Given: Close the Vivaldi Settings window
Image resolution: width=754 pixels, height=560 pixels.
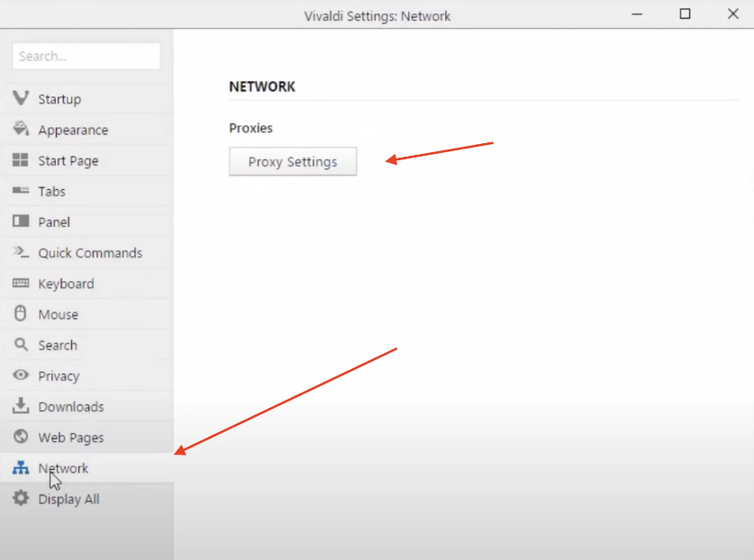Looking at the screenshot, I should pos(733,14).
